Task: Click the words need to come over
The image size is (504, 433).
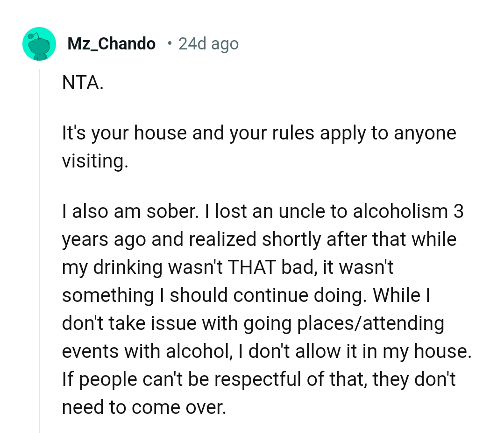Action: pos(144,407)
